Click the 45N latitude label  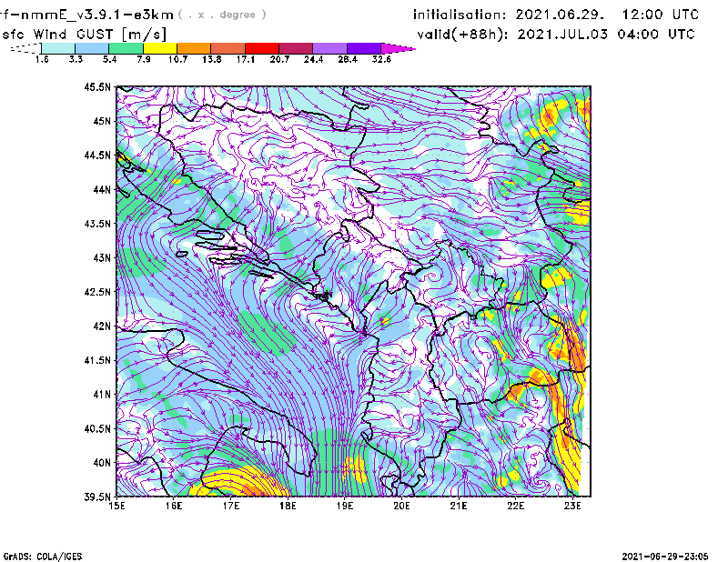[102, 121]
